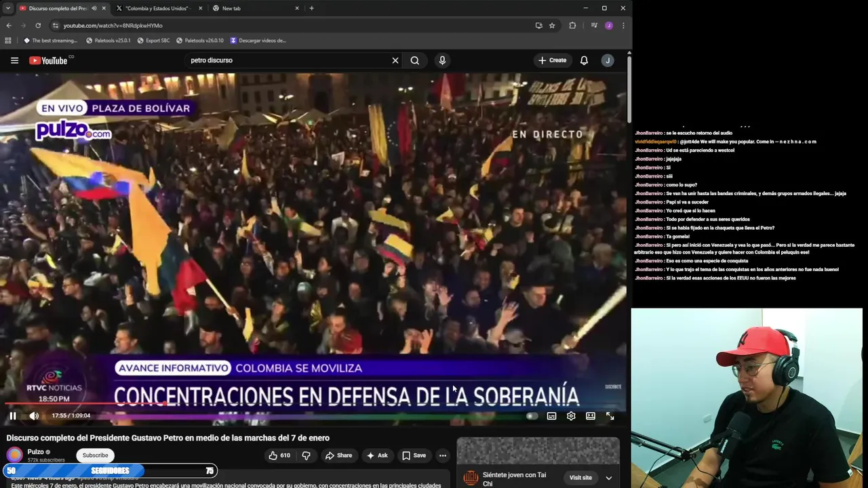Open 'Descargar videos de...' bookmark
The height and width of the screenshot is (488, 868).
[x=258, y=40]
